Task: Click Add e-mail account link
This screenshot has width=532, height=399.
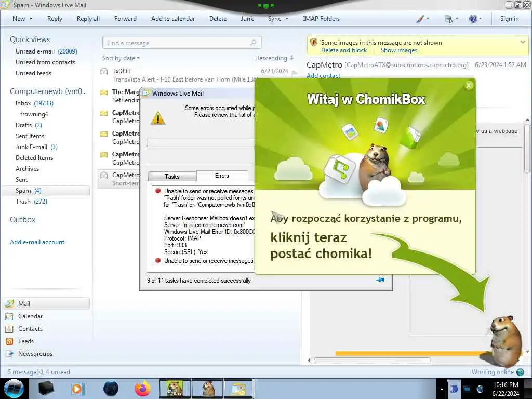Action: [37, 242]
